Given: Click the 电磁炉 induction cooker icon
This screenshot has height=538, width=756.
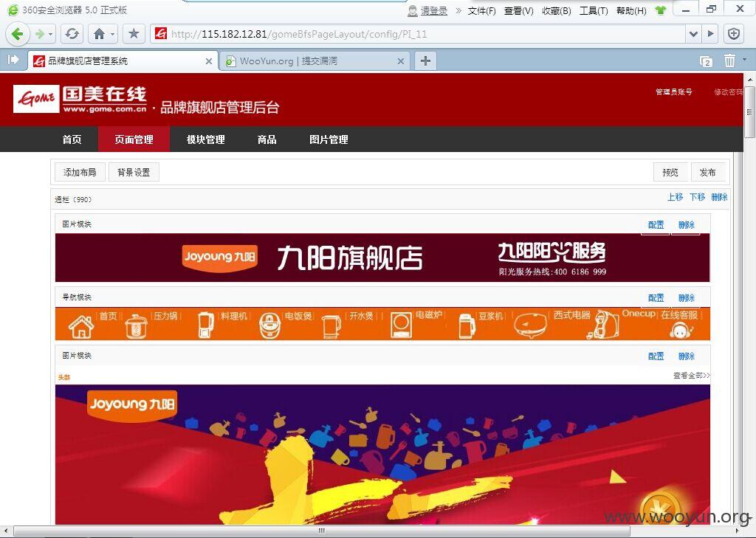Looking at the screenshot, I should tap(401, 325).
